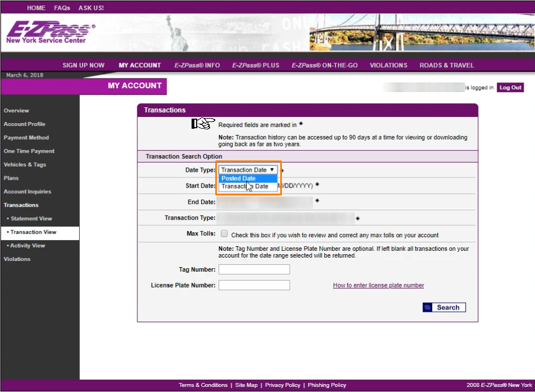535x392 pixels.
Task: Click inside the Tag Number field
Action: (x=254, y=269)
